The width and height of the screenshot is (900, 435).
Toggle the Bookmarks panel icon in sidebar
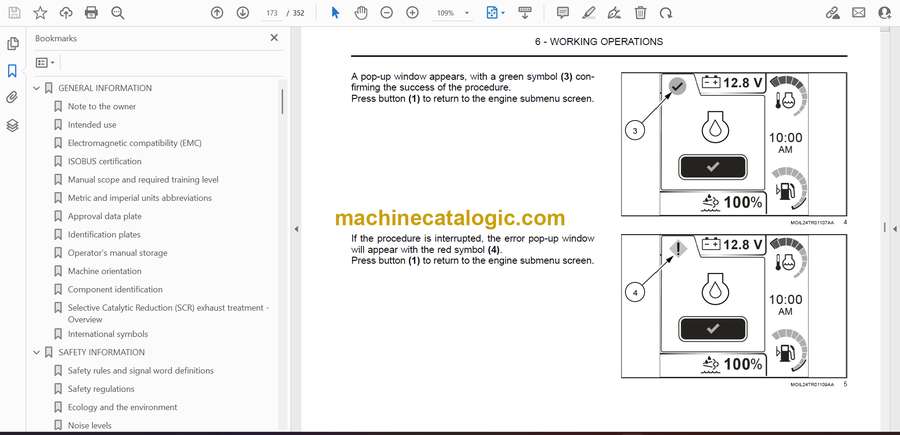coord(12,71)
